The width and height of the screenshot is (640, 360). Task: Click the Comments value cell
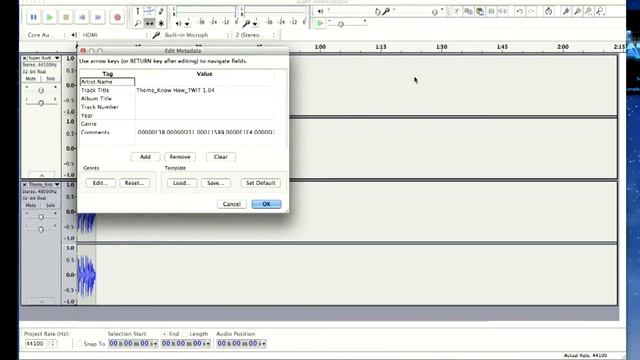click(x=205, y=132)
